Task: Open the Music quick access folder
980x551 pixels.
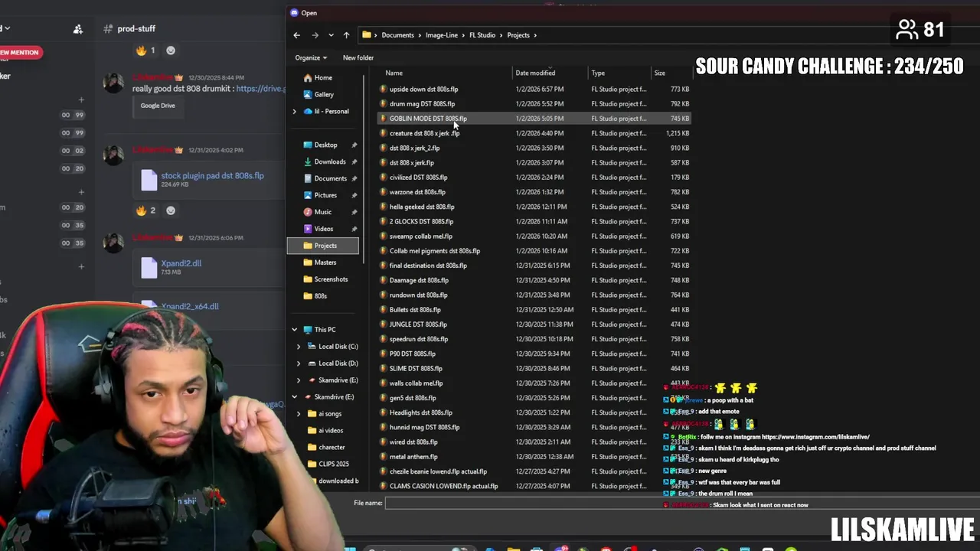Action: click(317, 212)
